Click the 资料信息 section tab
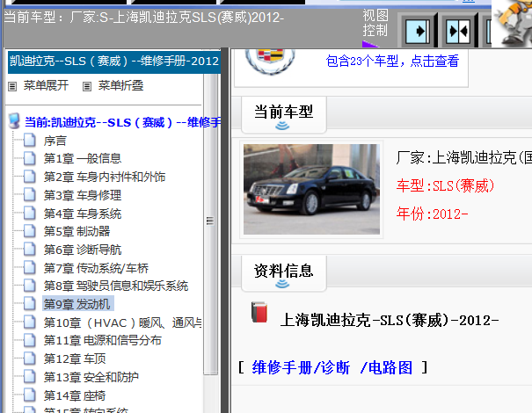The height and width of the screenshot is (413, 532). click(x=284, y=273)
